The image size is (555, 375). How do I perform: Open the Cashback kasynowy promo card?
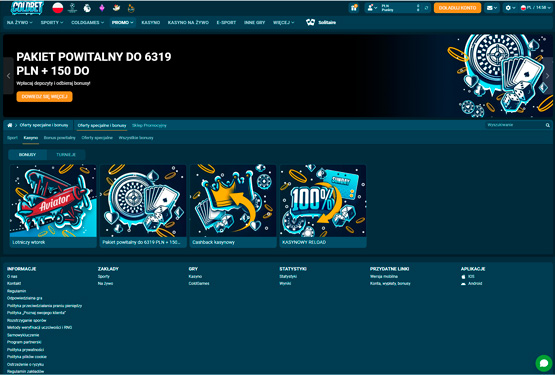coord(233,206)
